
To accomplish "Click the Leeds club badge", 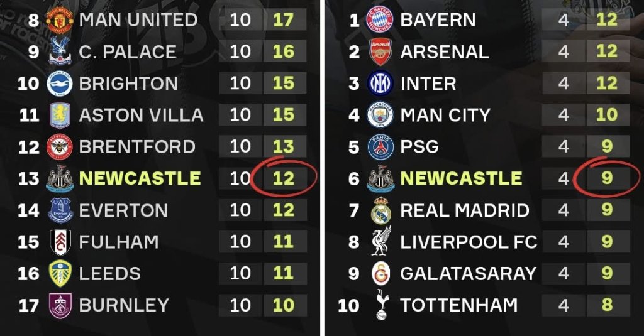I will click(x=60, y=274).
